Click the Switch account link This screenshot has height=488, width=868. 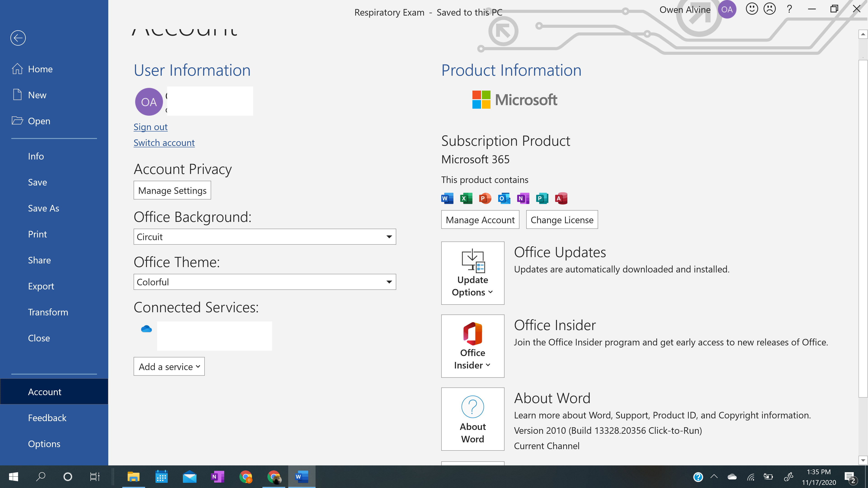tap(164, 142)
